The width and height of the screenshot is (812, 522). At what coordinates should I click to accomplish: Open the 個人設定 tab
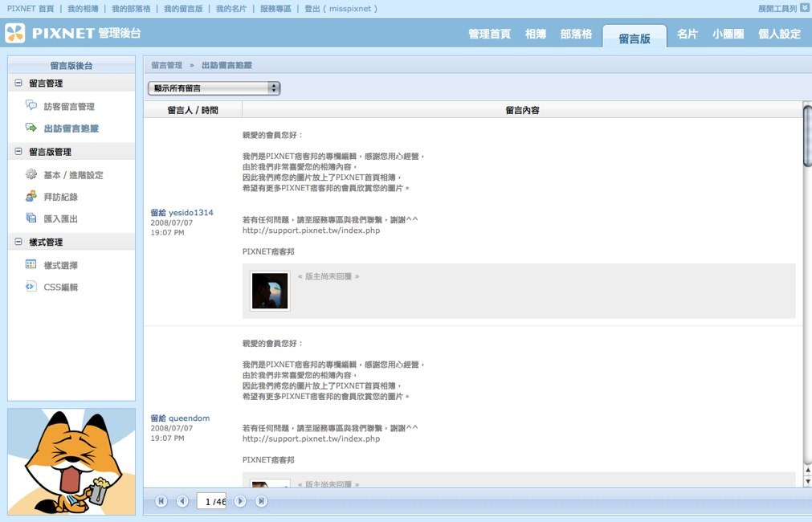click(x=779, y=35)
